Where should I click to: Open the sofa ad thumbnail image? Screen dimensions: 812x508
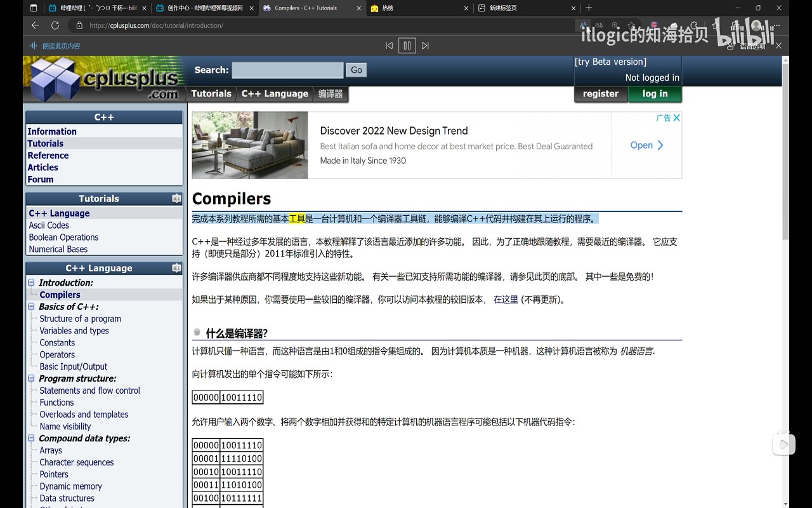[x=250, y=145]
